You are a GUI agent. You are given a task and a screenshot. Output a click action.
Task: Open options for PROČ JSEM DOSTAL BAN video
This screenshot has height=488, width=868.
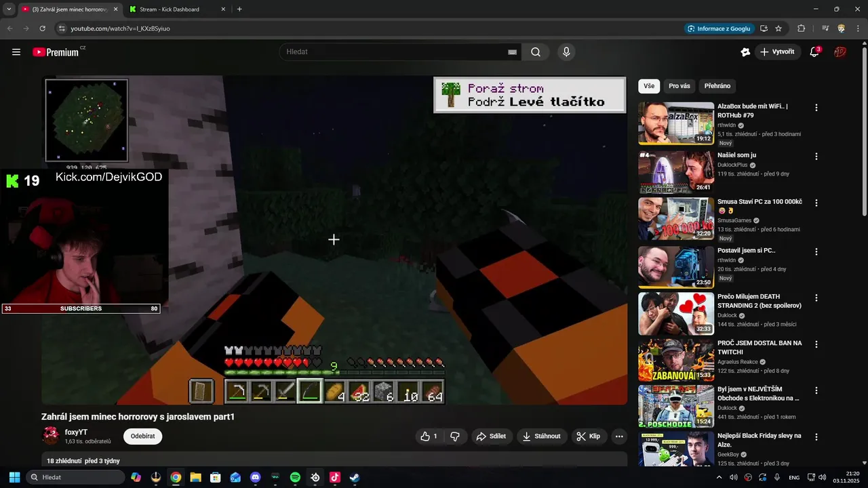tap(816, 344)
